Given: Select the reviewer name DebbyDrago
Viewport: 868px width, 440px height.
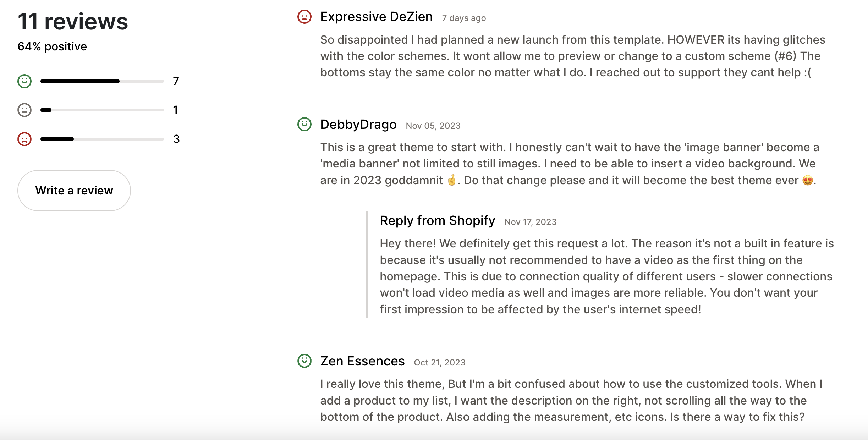Looking at the screenshot, I should click(x=358, y=125).
